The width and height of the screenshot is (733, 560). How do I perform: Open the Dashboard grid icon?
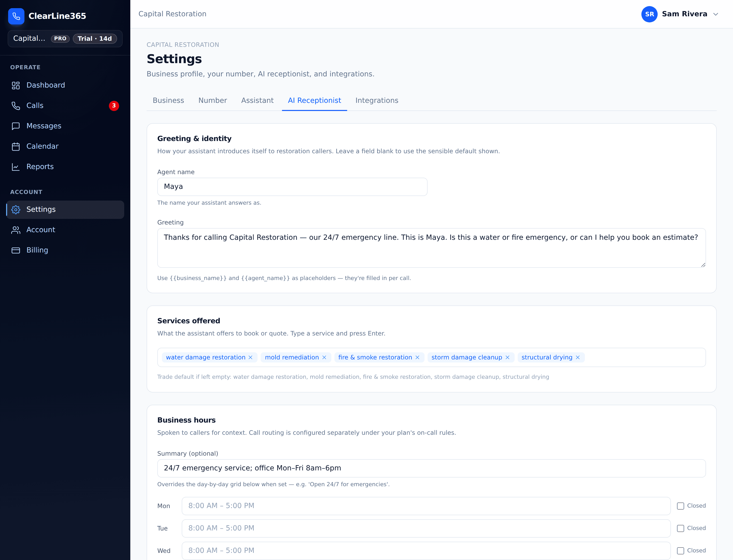coord(16,85)
